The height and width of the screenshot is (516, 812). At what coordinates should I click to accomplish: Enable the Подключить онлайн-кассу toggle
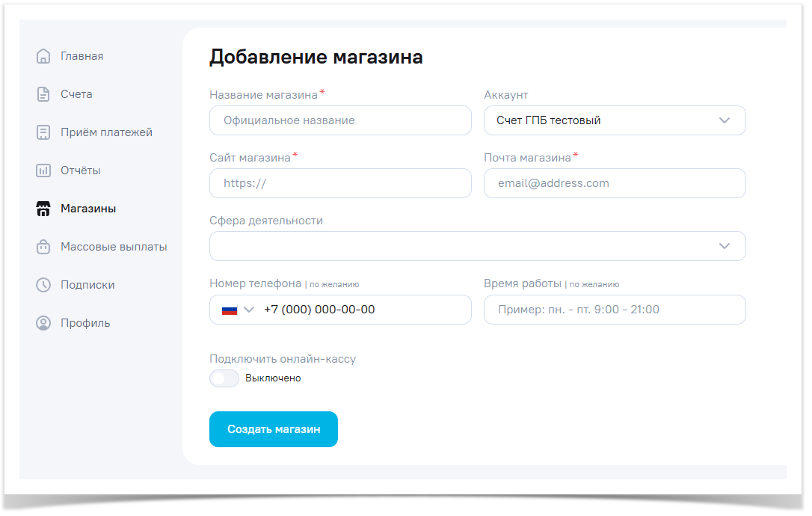(x=224, y=378)
